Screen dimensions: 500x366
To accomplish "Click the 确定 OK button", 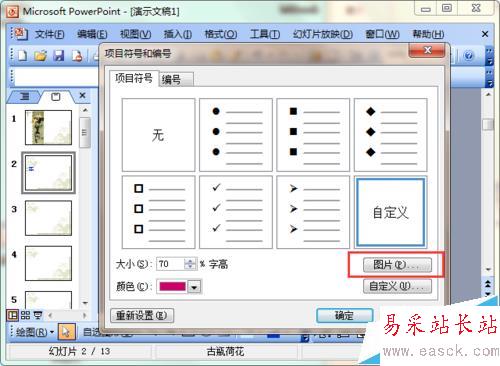I will [x=344, y=315].
